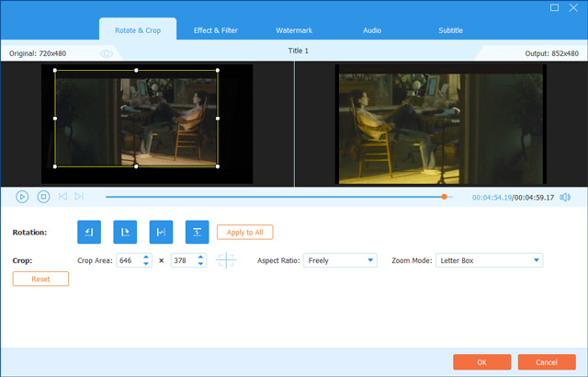Open Aspect Ratio dropdown showing Freely
588x377 pixels.
click(340, 260)
